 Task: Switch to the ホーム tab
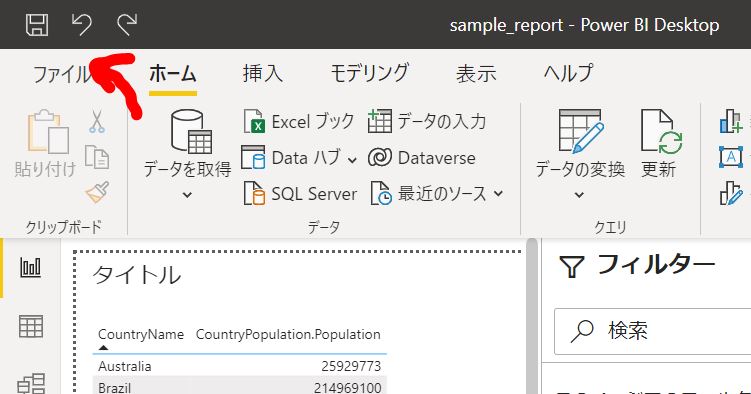[x=173, y=74]
